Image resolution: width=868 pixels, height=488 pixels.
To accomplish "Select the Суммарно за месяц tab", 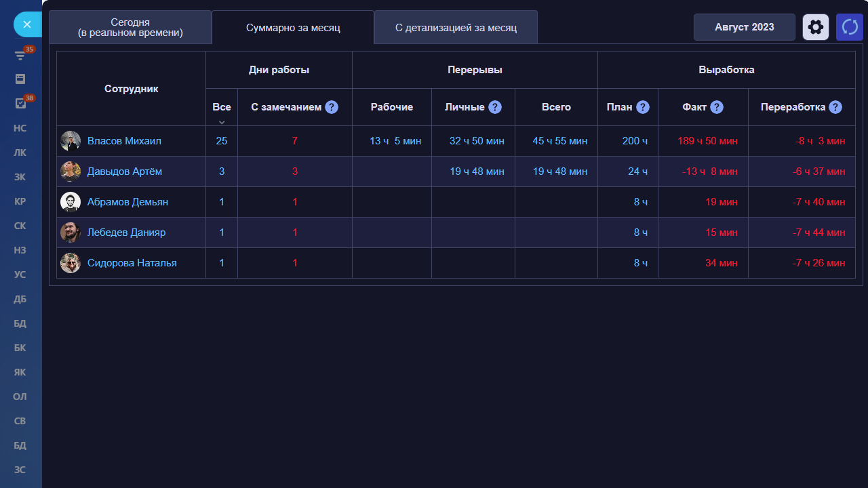I will point(293,28).
